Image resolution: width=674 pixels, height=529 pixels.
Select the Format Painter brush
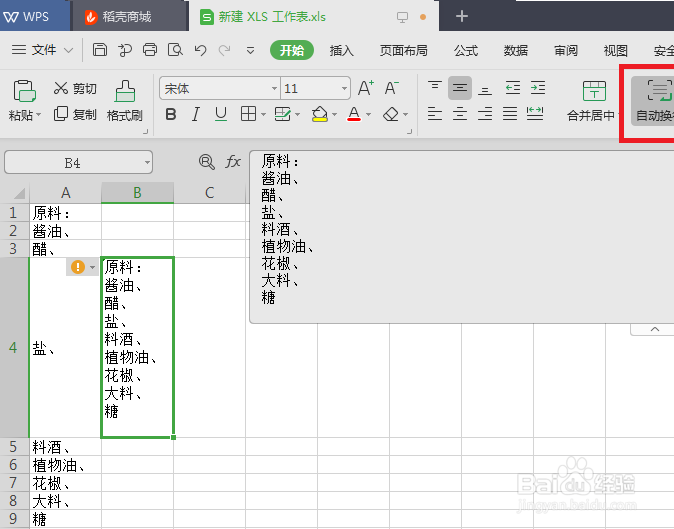pyautogui.click(x=125, y=101)
